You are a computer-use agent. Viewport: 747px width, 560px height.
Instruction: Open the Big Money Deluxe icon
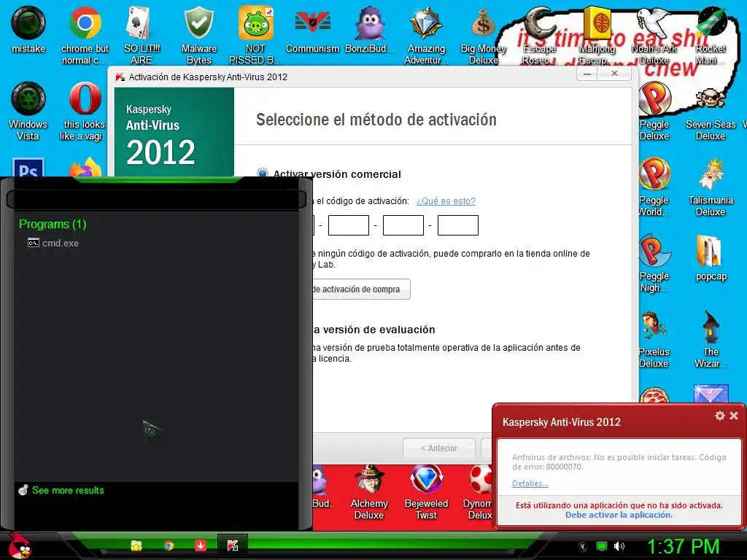coord(483,35)
